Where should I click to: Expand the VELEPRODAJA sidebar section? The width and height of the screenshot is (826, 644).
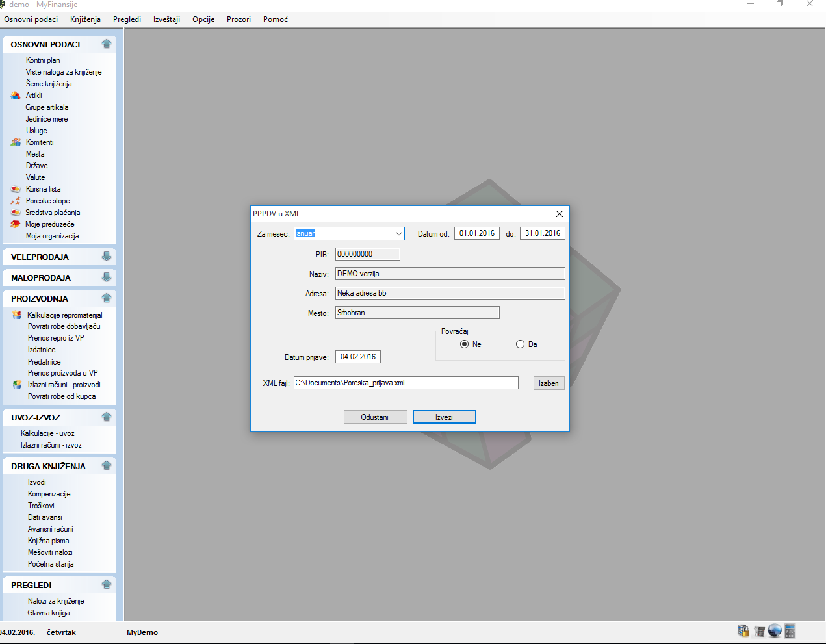(107, 257)
